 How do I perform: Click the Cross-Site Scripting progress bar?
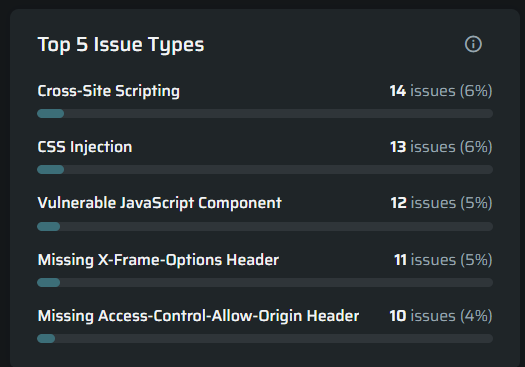coord(265,114)
